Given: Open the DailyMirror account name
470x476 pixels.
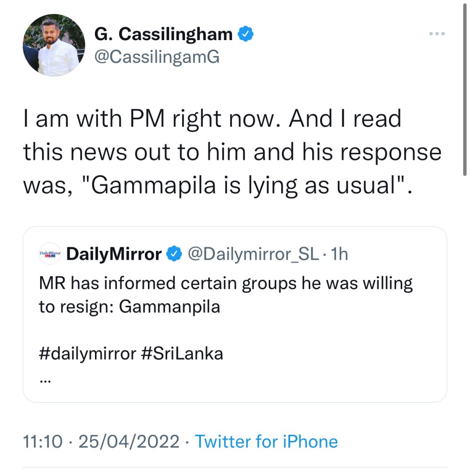Looking at the screenshot, I should click(x=113, y=254).
